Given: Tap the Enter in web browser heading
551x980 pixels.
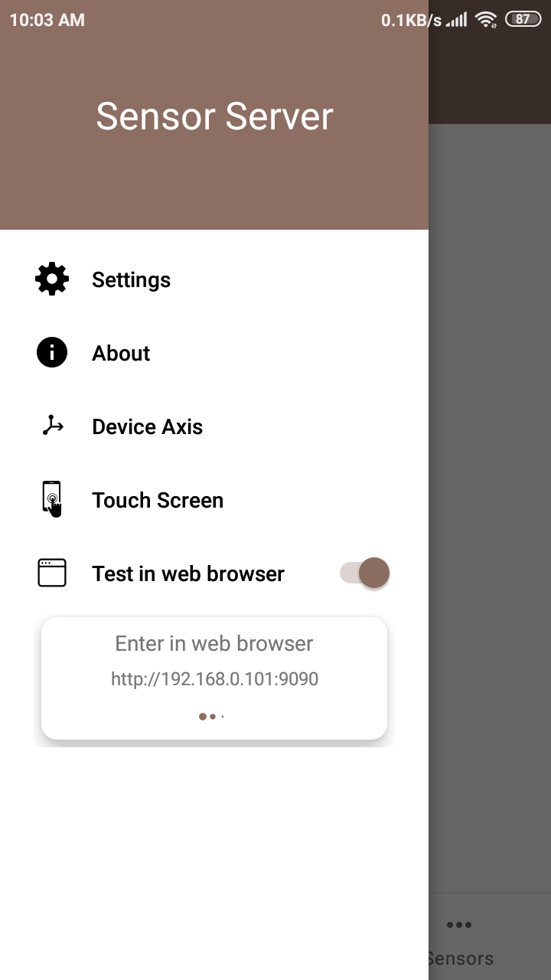Looking at the screenshot, I should (x=214, y=643).
